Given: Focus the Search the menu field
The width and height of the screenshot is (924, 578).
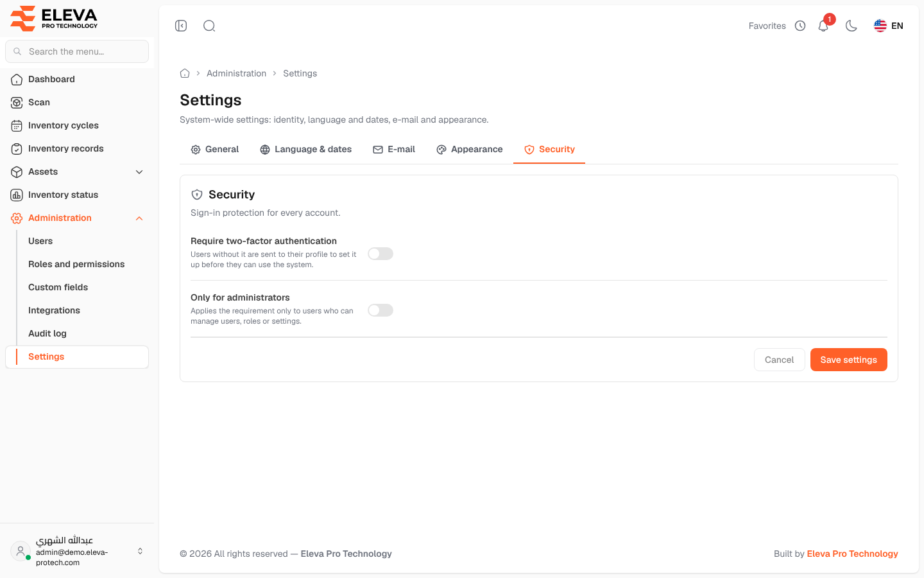Looking at the screenshot, I should pyautogui.click(x=77, y=51).
